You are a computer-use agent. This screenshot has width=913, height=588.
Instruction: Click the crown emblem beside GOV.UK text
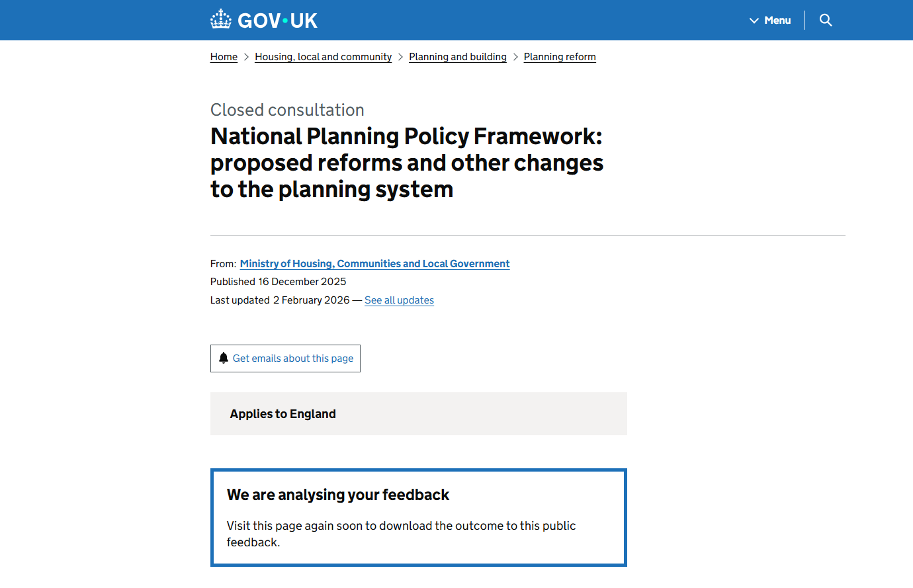(x=222, y=19)
